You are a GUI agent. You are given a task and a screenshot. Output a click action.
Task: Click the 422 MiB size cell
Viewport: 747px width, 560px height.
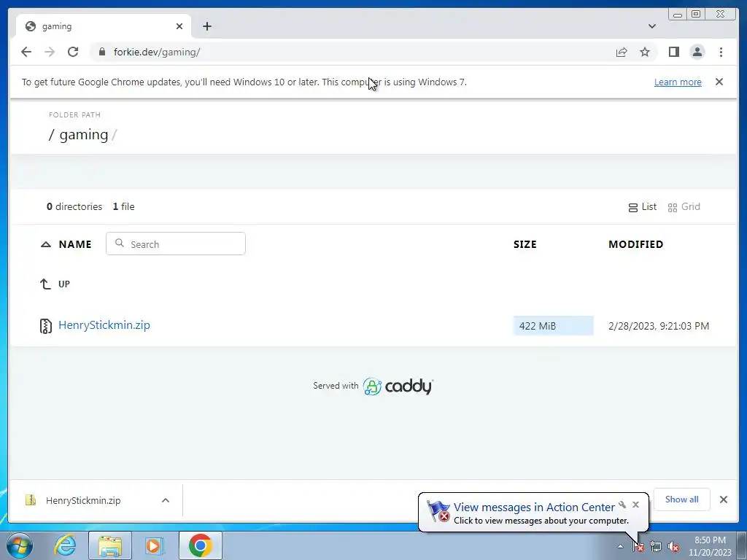(x=553, y=326)
